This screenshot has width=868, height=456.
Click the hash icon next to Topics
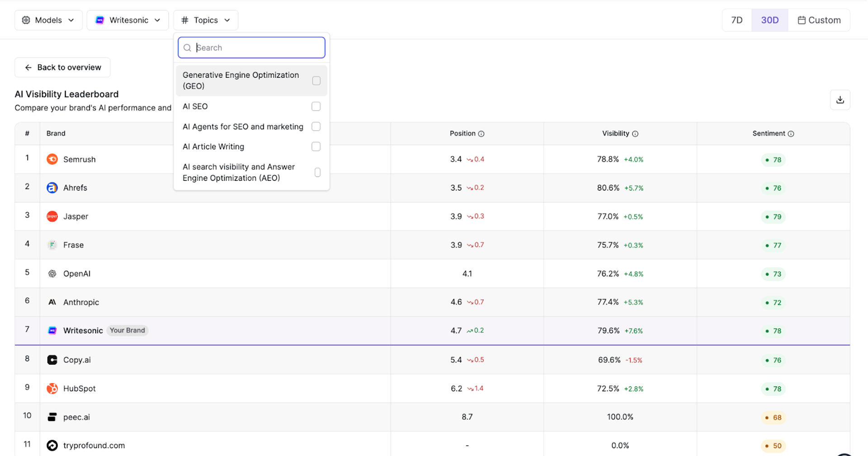click(x=184, y=20)
